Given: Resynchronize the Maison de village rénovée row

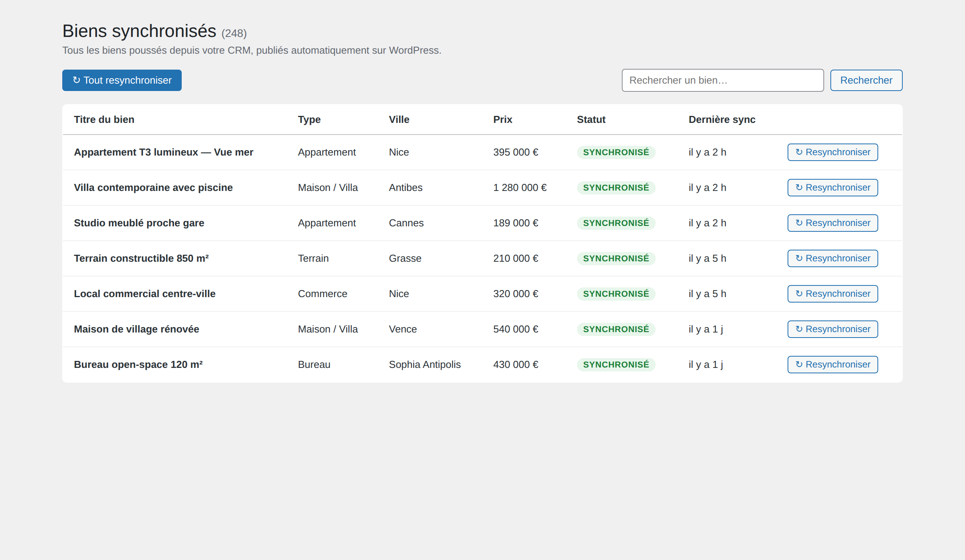Looking at the screenshot, I should click(833, 329).
